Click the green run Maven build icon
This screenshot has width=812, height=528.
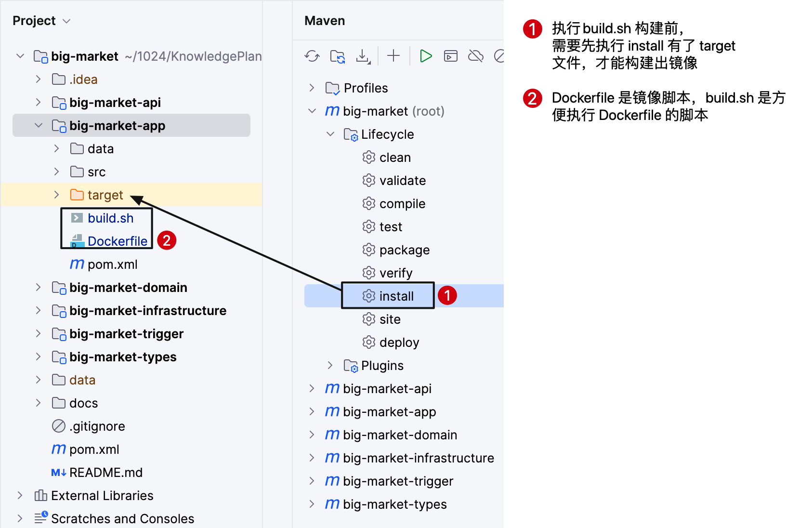pyautogui.click(x=426, y=56)
